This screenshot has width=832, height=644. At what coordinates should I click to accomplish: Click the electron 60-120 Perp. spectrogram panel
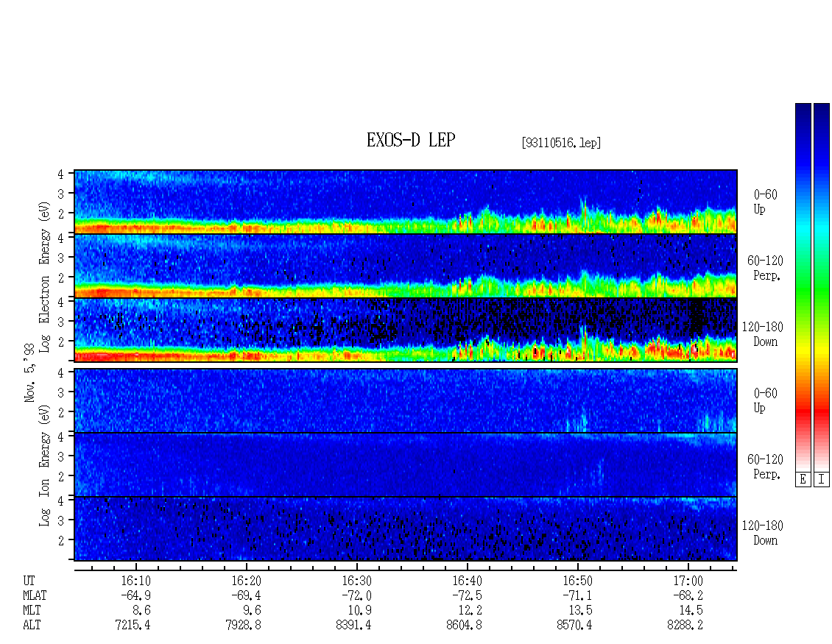406,266
